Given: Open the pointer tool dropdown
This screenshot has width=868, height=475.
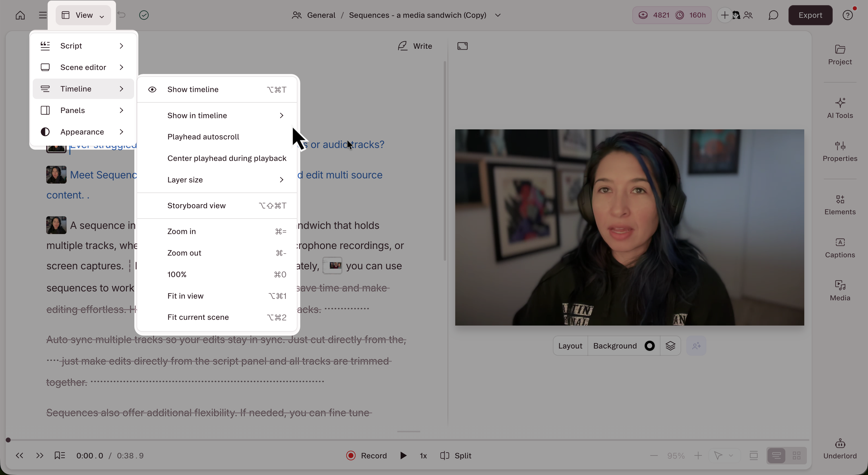Looking at the screenshot, I should tap(724, 456).
